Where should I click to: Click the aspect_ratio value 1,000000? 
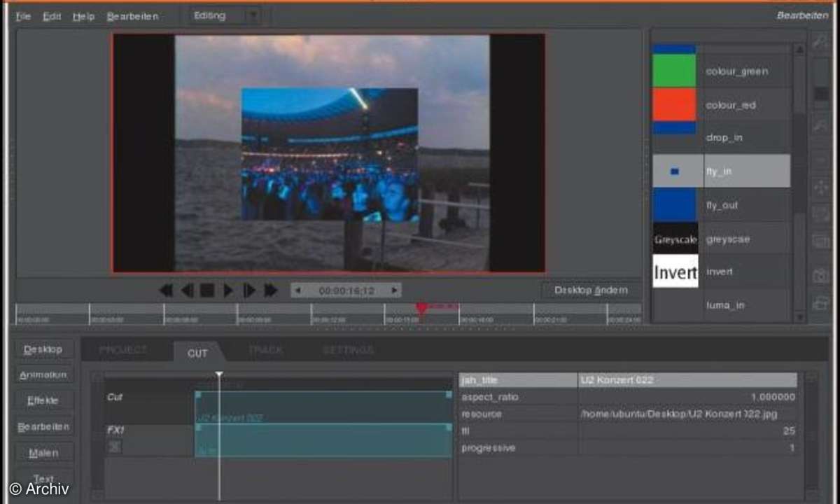(773, 397)
